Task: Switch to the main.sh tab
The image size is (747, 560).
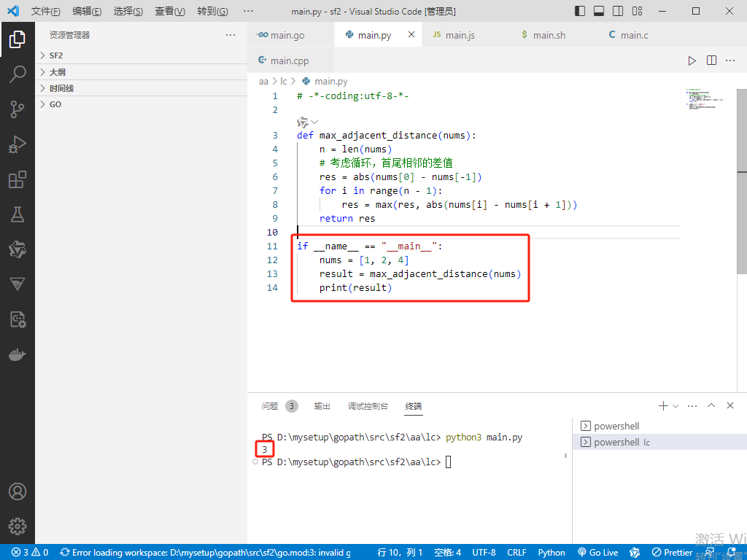Action: coord(553,35)
